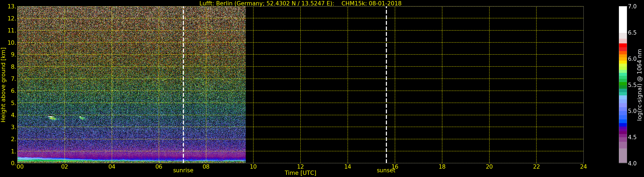Select the Lufft Berlin plot title text
Screen dimensions: 644x177
tap(267, 3)
